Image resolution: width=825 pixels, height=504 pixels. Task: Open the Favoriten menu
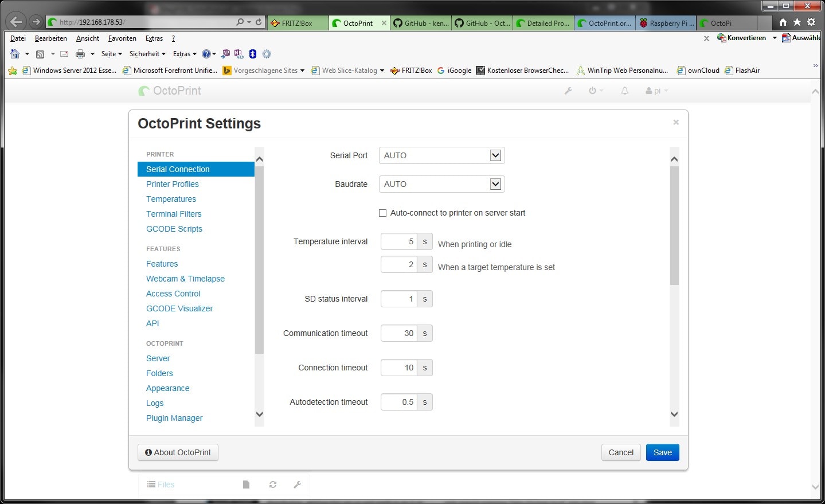coord(122,38)
